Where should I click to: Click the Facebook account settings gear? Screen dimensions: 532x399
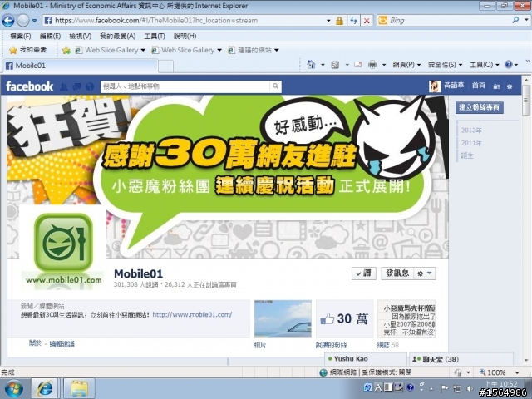pyautogui.click(x=510, y=86)
